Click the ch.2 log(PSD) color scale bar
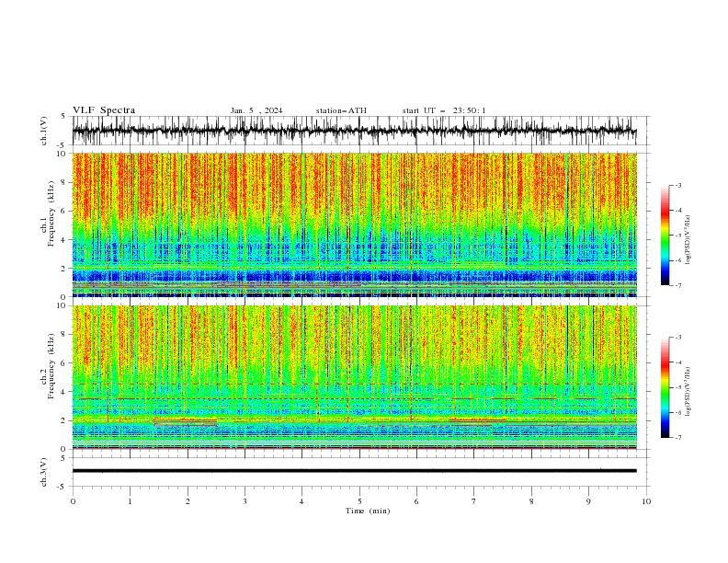The height and width of the screenshot is (563, 728). coord(665,387)
